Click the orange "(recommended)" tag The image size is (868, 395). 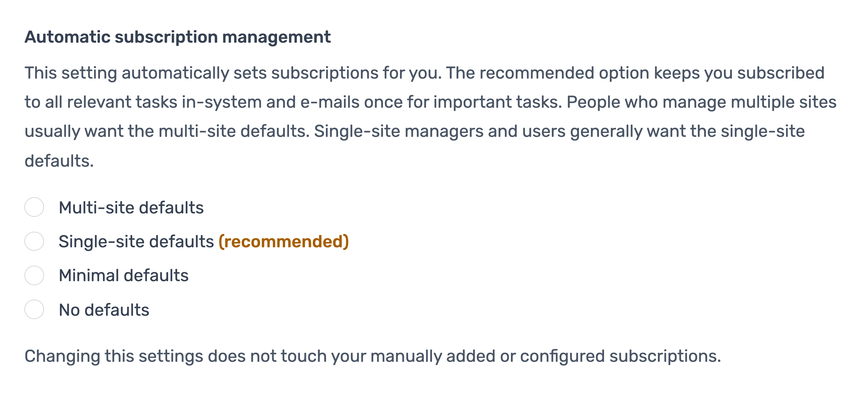click(x=284, y=241)
